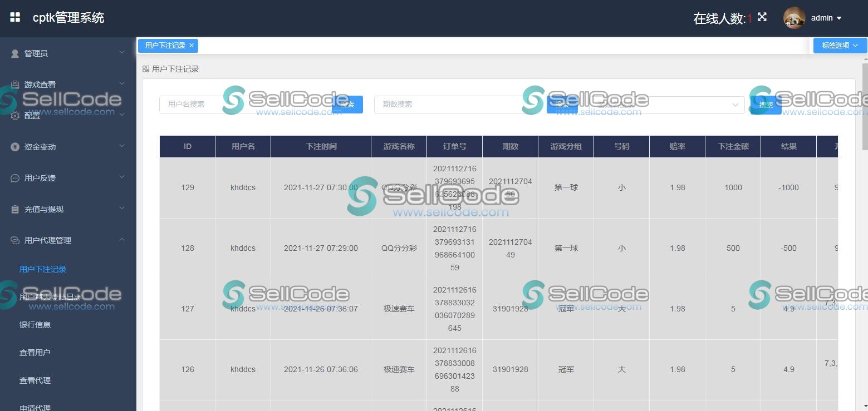Screen dimensions: 868x411
Task: Click the 订单号 column header
Action: (x=455, y=146)
